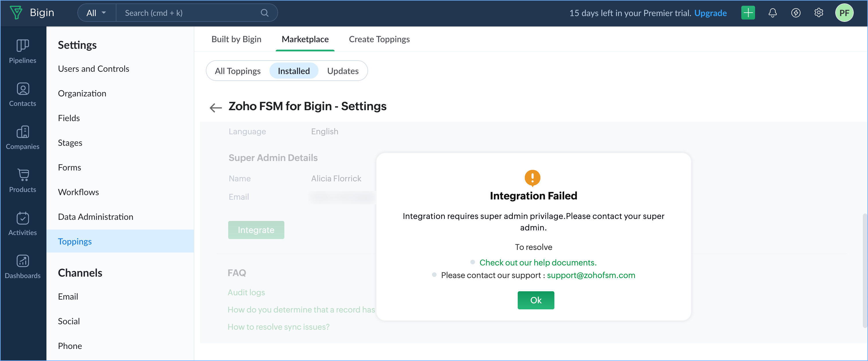Open the PF profile avatar menu
Viewport: 868px width, 361px height.
(844, 13)
